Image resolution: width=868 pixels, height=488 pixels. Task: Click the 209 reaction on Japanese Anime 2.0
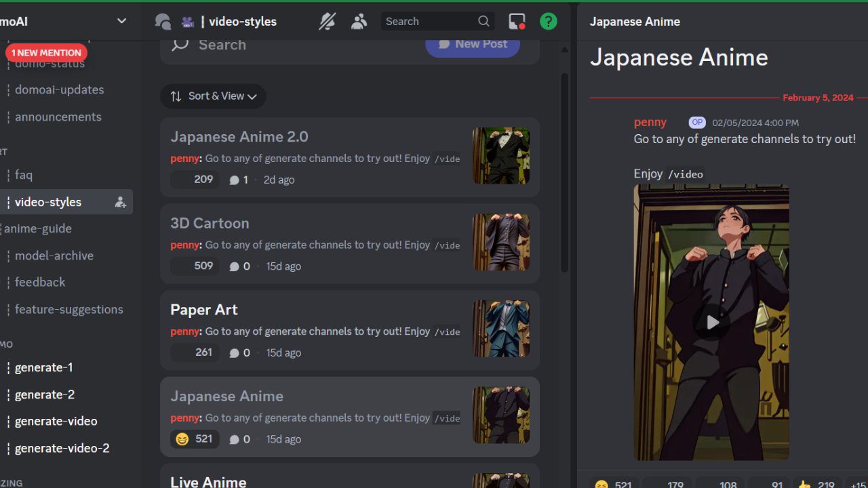tap(195, 180)
